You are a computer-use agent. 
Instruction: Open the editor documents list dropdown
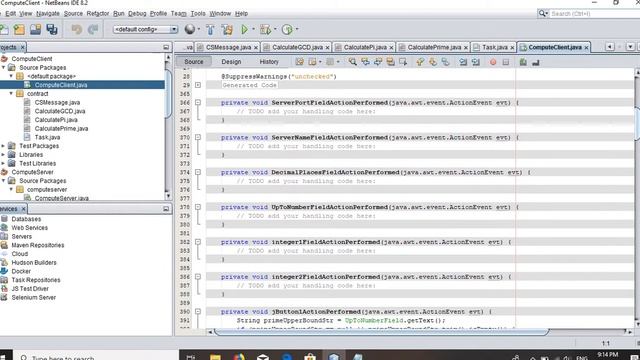pos(631,47)
